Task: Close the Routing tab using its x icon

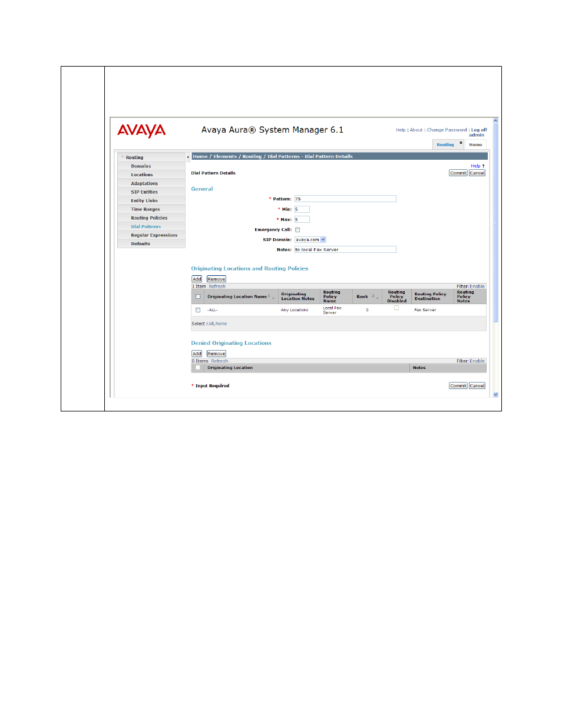Action: click(x=461, y=142)
